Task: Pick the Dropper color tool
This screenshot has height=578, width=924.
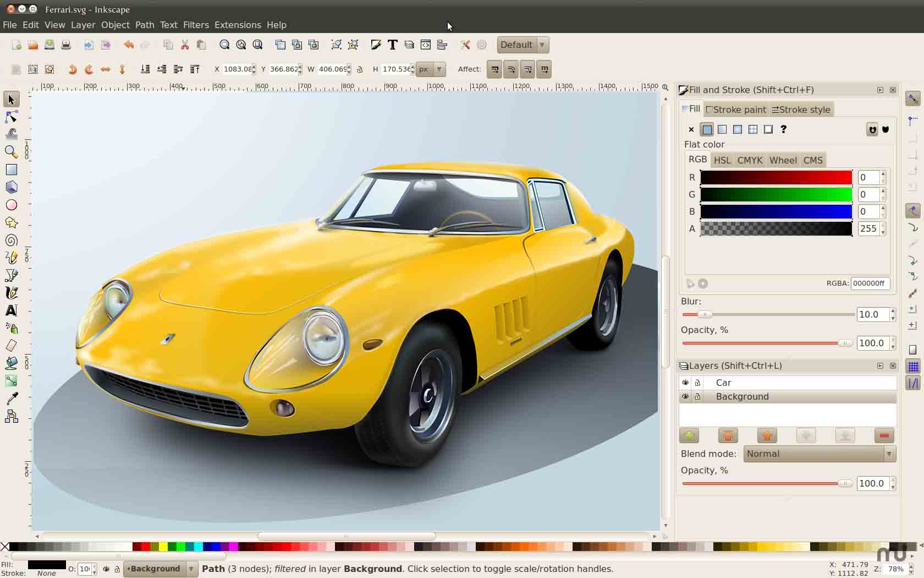Action: tap(11, 398)
